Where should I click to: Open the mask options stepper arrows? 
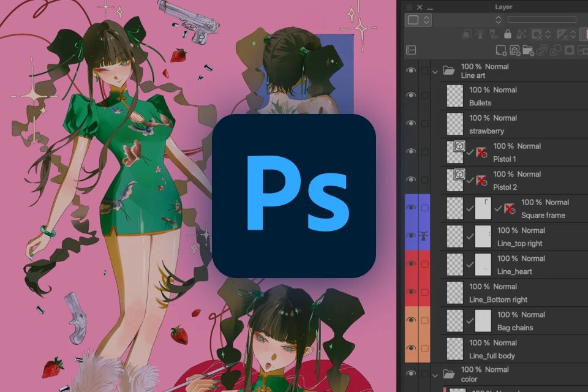coord(548,34)
